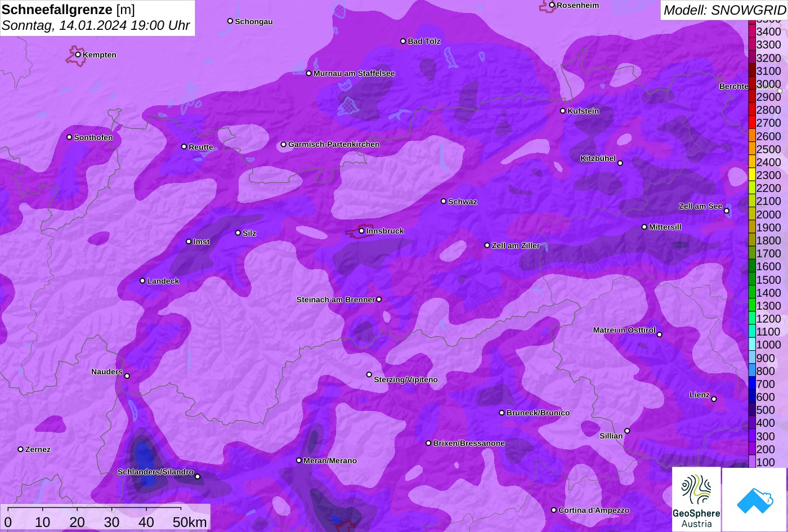
Task: Click the Zell am Ziller marker dot
Action: click(x=487, y=245)
